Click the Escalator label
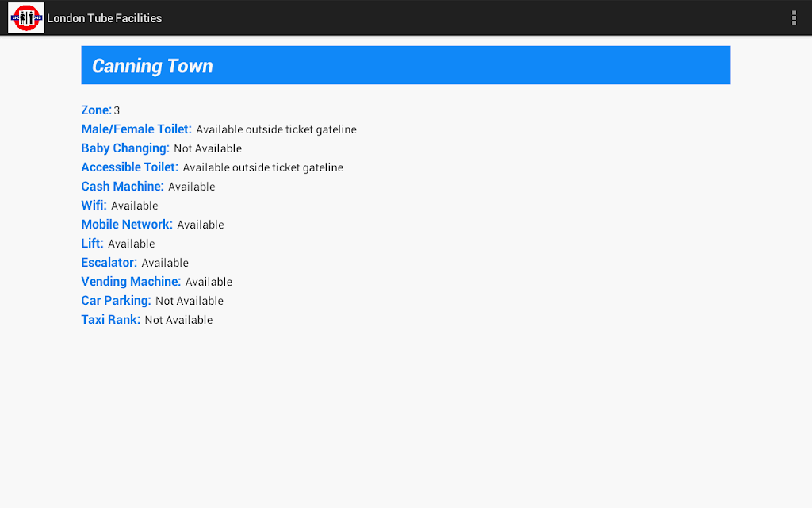The width and height of the screenshot is (812, 508). pos(109,262)
